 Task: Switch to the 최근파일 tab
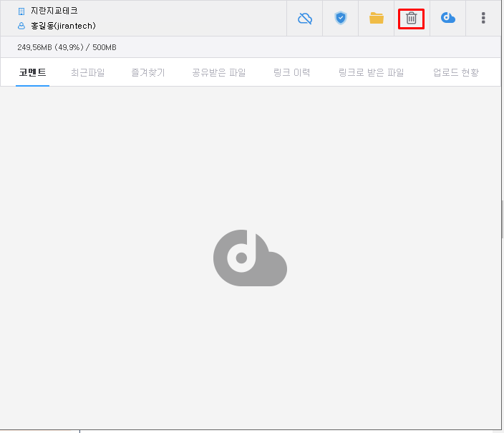(x=87, y=72)
